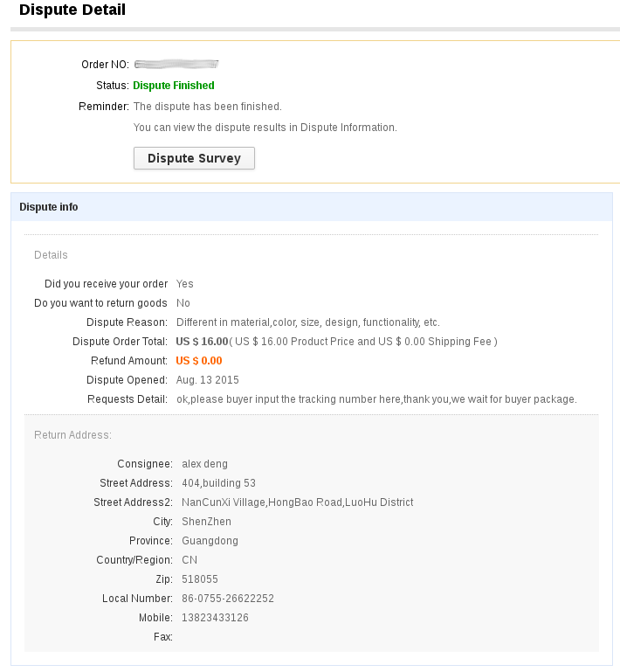Select the Dispute info section header
The height and width of the screenshot is (672, 620).
click(49, 207)
